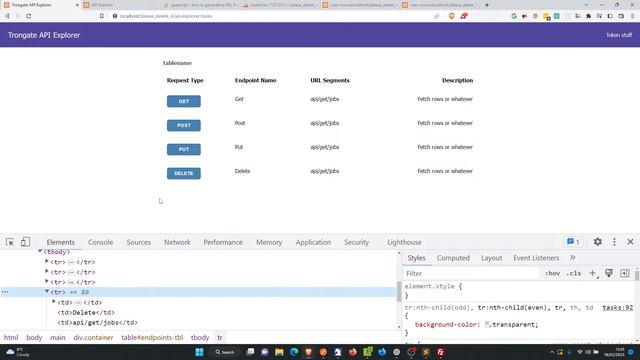
Task: Open the Windows Start menu
Action: click(199, 352)
